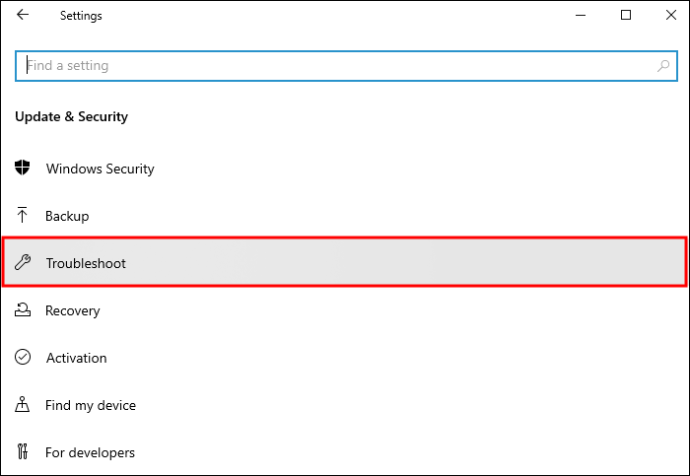Image resolution: width=690 pixels, height=476 pixels.
Task: Click the Activation checkmark circle icon
Action: [22, 357]
